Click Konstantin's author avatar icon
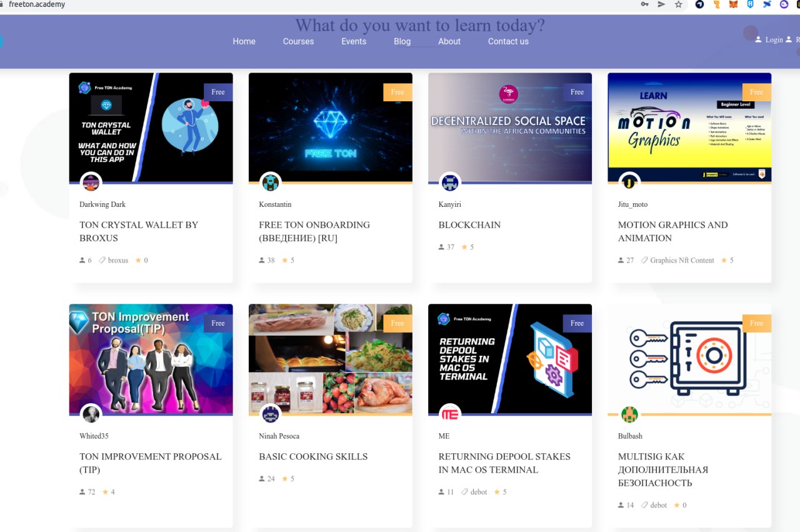Screen dimensions: 800x532 pos(271,183)
